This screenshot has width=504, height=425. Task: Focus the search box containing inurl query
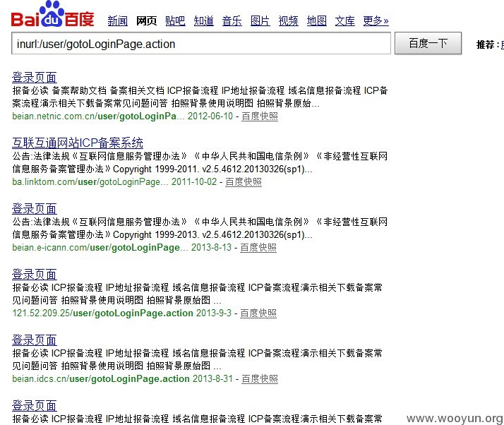pos(201,43)
